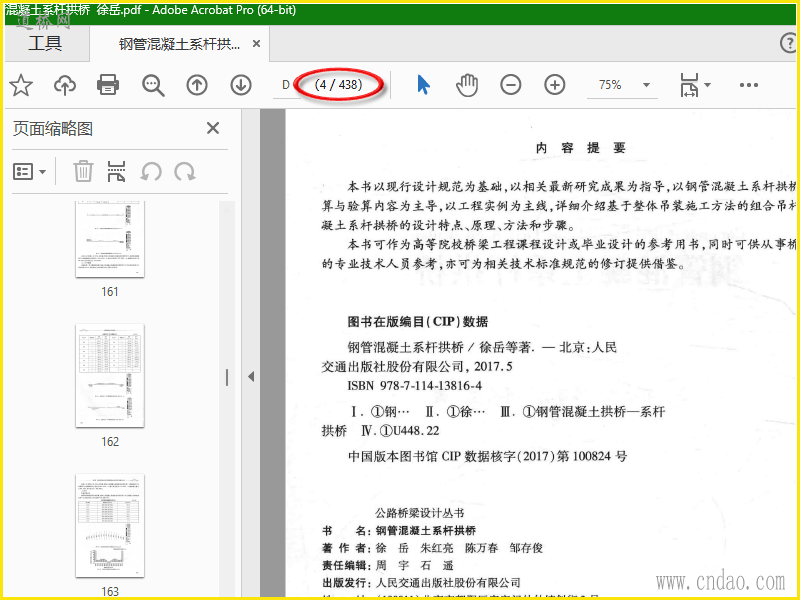Select page 161 thumbnail
800x600 pixels.
click(110, 239)
